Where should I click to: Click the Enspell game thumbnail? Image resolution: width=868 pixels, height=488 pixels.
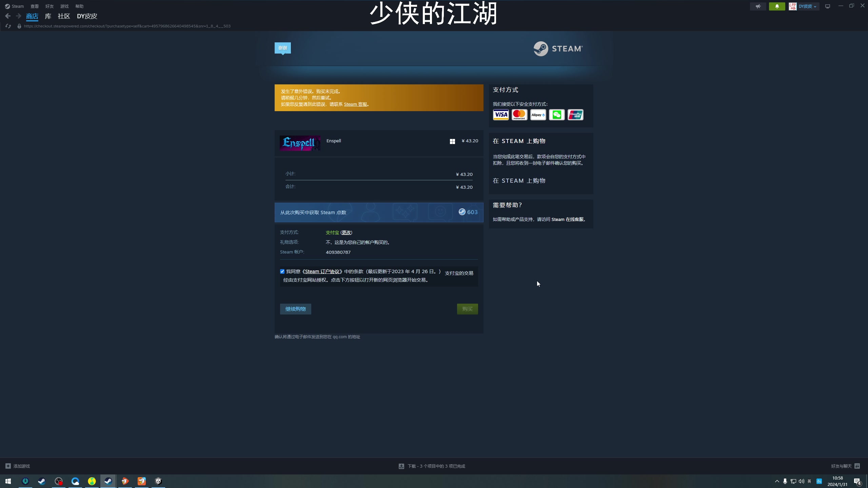click(300, 143)
